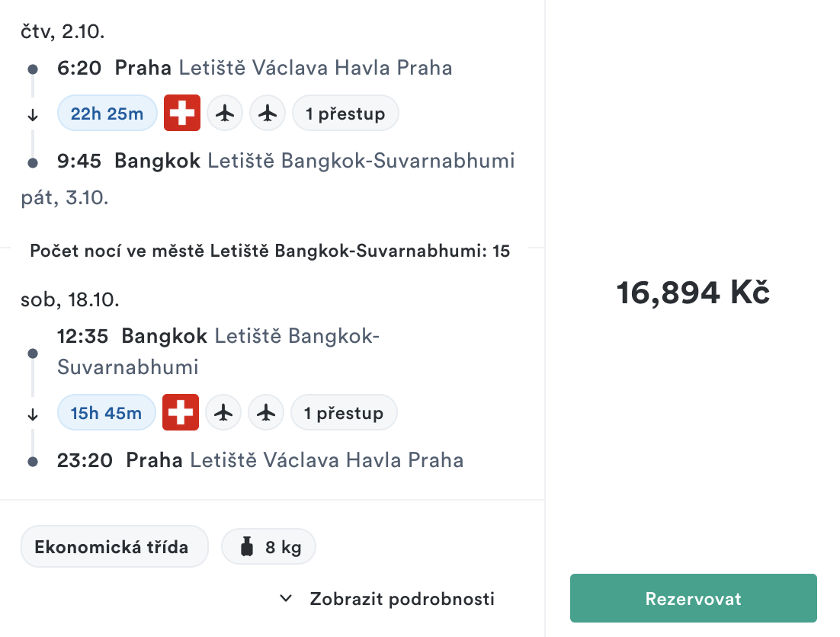This screenshot has width=840, height=637.
Task: Click the Swiss airline logo on return flight
Action: click(x=181, y=412)
